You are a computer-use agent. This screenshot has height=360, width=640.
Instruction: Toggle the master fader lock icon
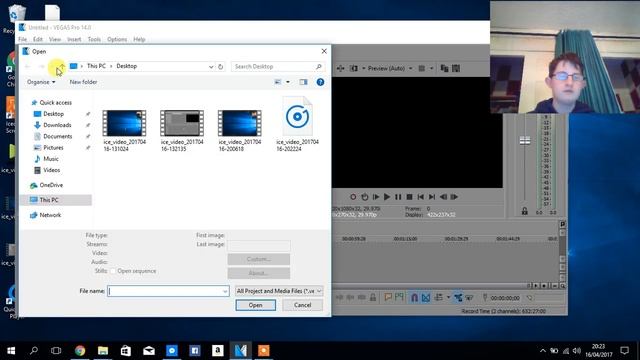(524, 211)
